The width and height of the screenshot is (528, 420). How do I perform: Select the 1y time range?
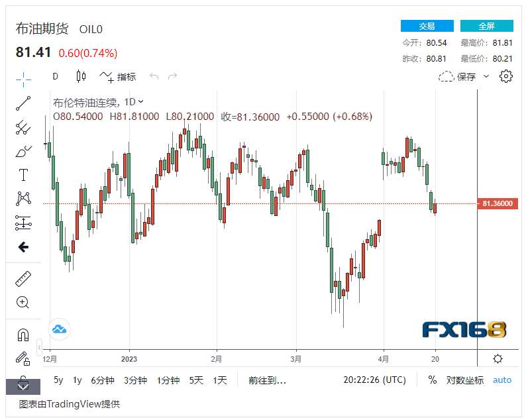pos(78,380)
